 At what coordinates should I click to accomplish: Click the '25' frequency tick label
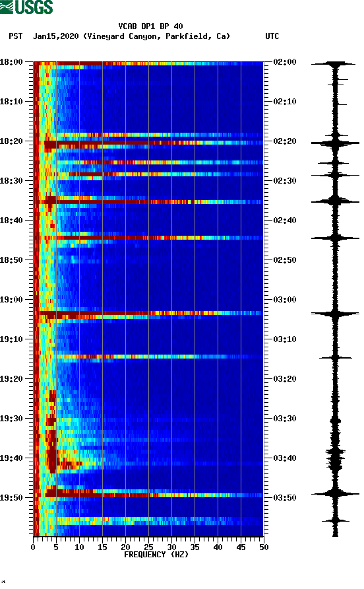pos(148,547)
